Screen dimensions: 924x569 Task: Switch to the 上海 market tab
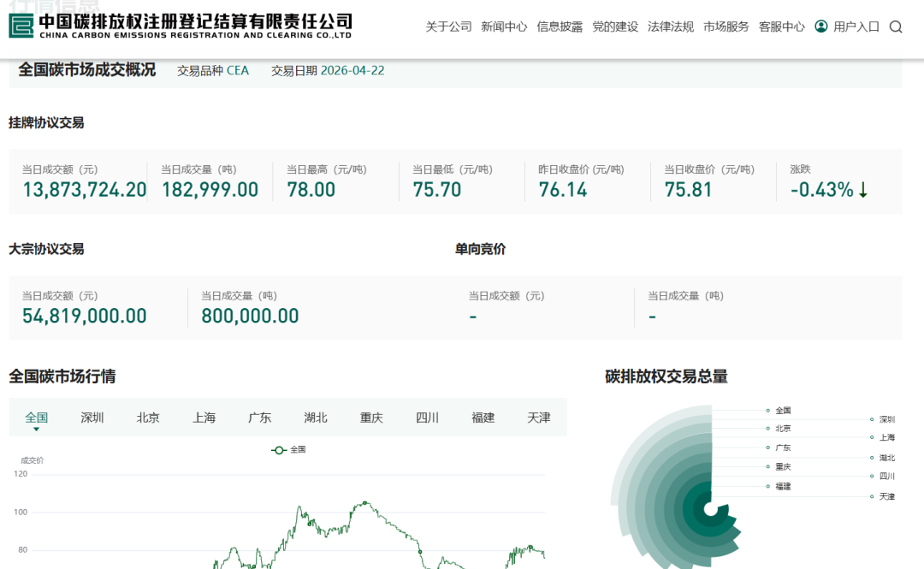click(204, 418)
